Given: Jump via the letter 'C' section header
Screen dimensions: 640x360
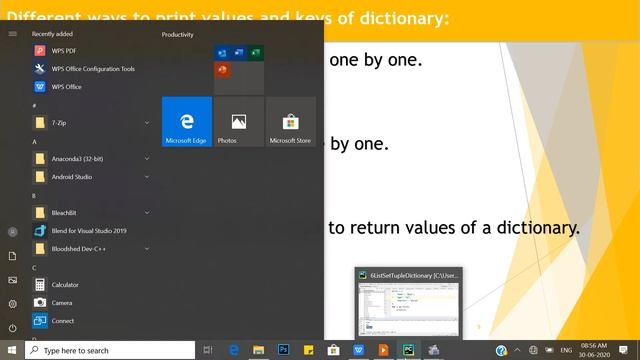Looking at the screenshot, I should point(34,268).
